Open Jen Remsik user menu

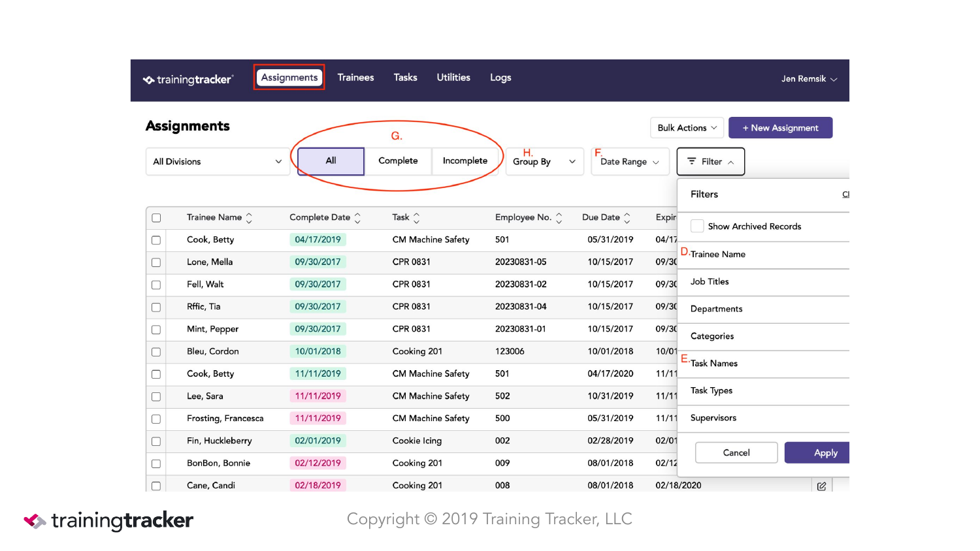[809, 79]
